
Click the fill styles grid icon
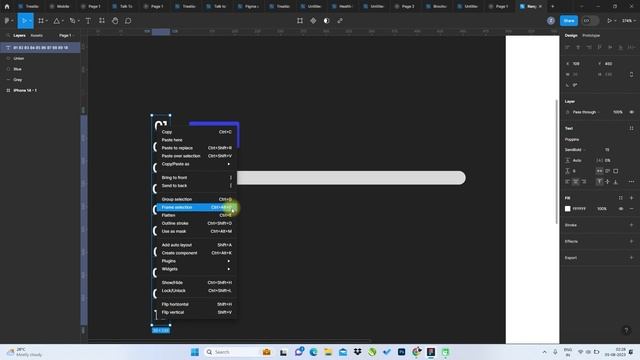[621, 198]
